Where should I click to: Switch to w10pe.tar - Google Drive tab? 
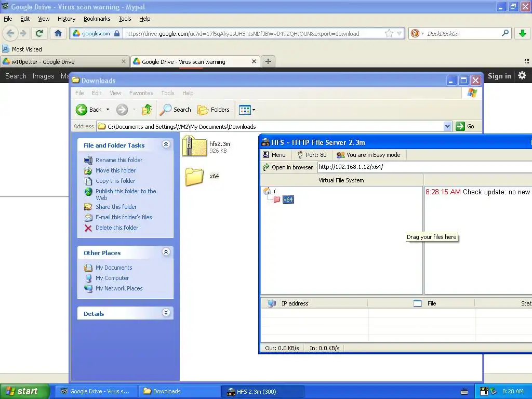pyautogui.click(x=64, y=62)
